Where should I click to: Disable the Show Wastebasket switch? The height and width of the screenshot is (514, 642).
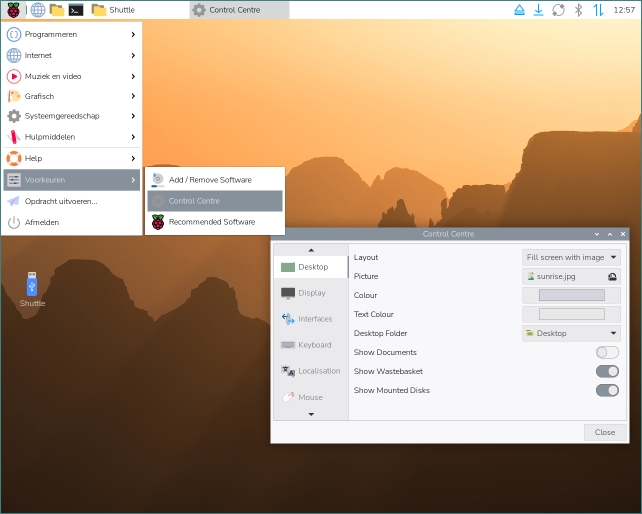[607, 371]
